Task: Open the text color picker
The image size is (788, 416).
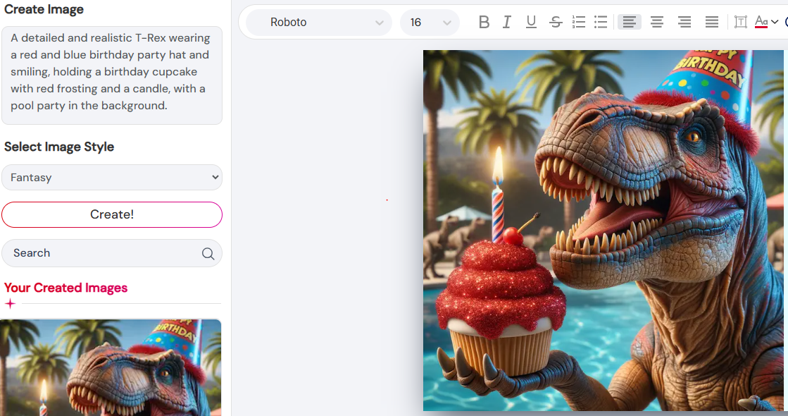Action: point(765,22)
